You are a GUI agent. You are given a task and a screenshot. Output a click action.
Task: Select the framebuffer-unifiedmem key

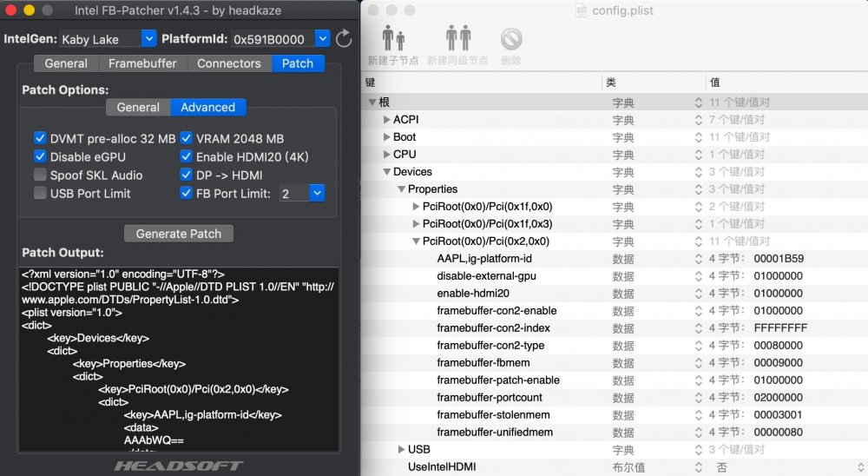(495, 433)
